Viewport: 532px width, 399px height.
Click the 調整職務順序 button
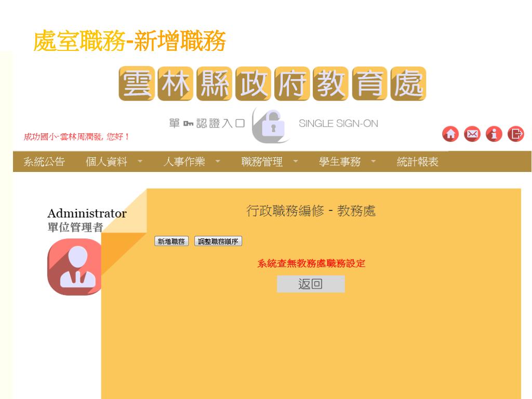pyautogui.click(x=218, y=241)
